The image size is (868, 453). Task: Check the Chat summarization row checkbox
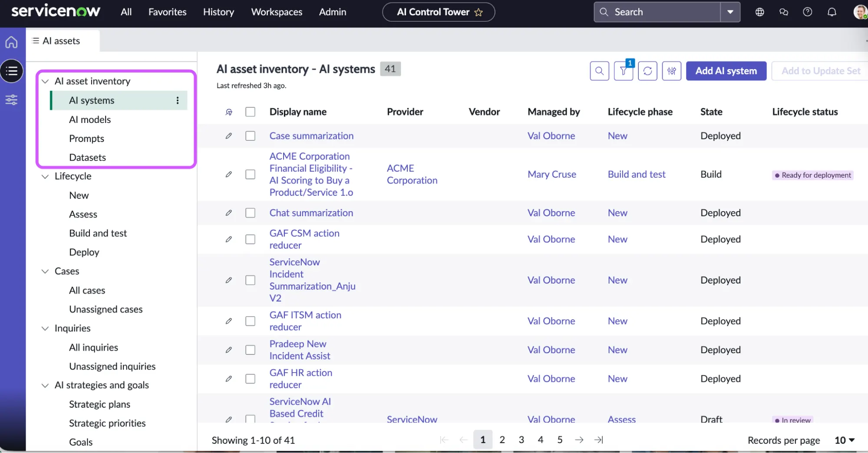pos(250,213)
